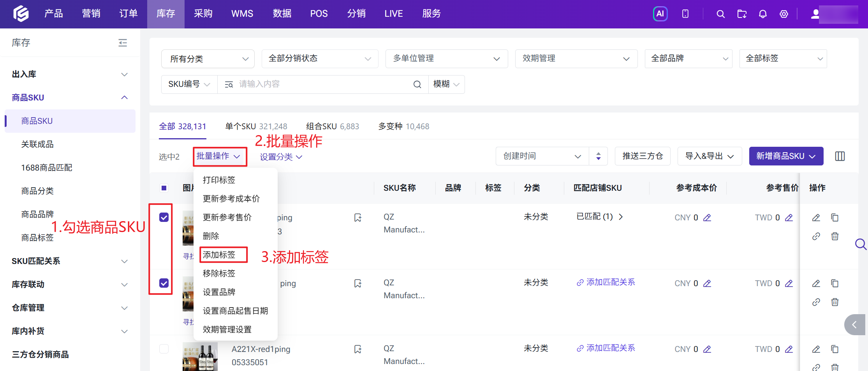Open the 所有分类 category dropdown

208,59
